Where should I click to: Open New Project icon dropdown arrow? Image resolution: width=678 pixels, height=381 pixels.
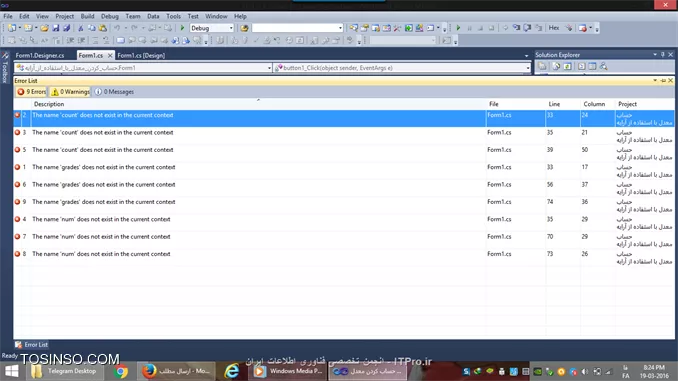(x=20, y=28)
